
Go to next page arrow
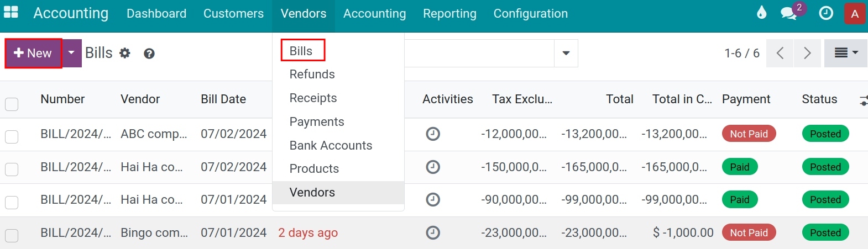[x=807, y=53]
